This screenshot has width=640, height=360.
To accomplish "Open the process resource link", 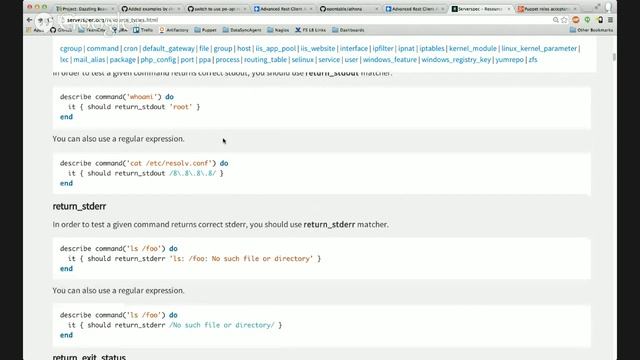I will coord(227,59).
